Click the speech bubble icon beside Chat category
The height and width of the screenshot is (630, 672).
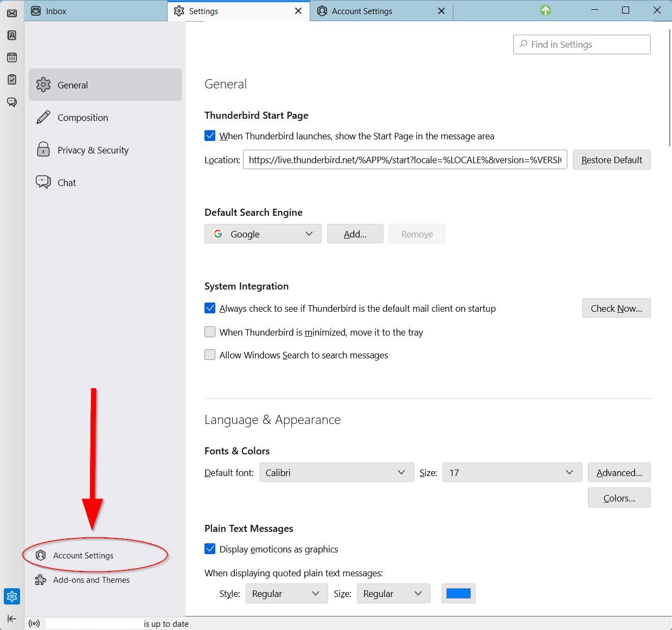pos(43,182)
